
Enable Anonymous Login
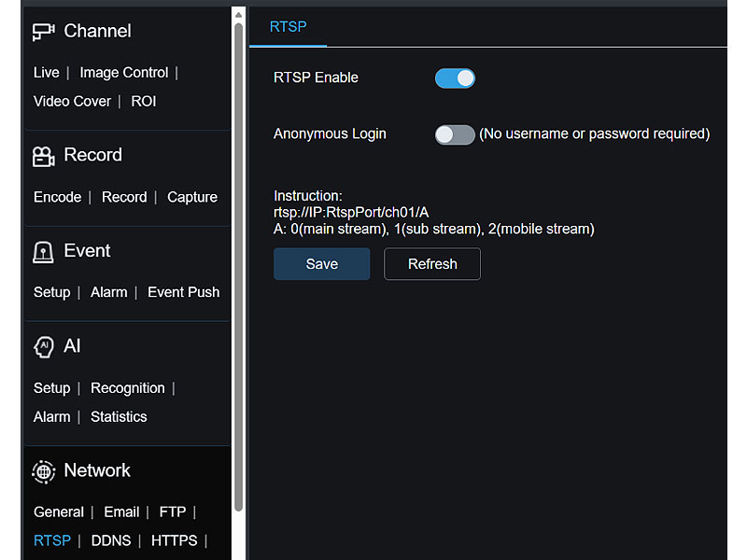tap(455, 134)
